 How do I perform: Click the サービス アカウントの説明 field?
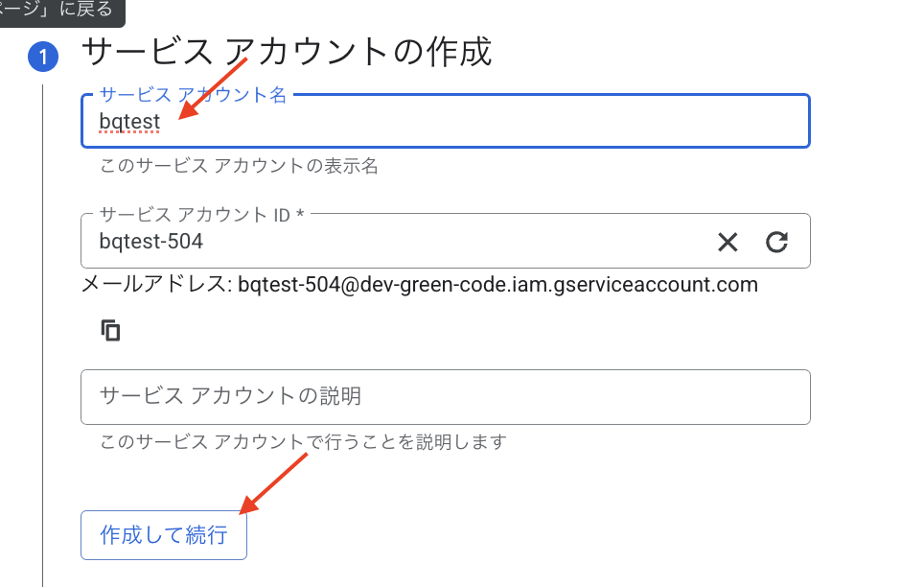tap(446, 396)
